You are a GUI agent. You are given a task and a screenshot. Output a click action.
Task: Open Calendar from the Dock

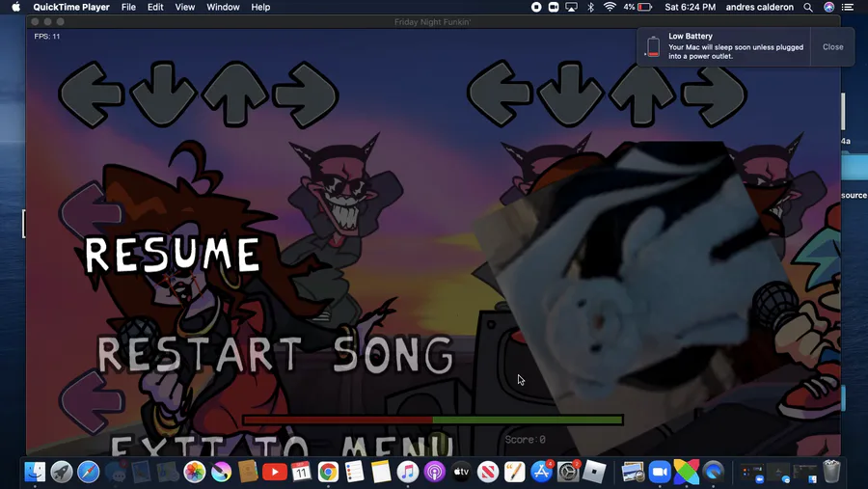(x=301, y=472)
